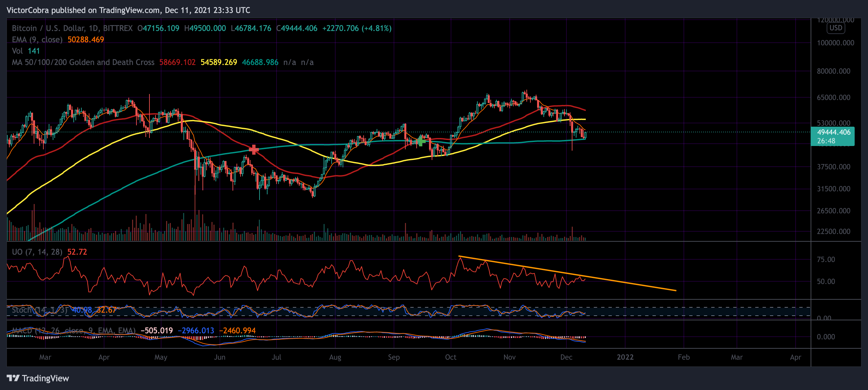Select the EMA (9, close) indicator label
Image resolution: width=868 pixels, height=390 pixels.
coord(37,39)
